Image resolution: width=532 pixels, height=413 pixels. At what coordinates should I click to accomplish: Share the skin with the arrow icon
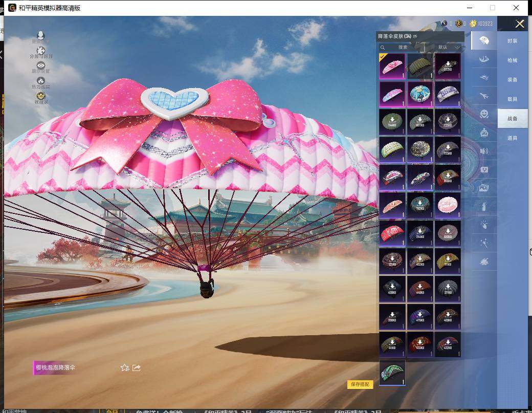137,367
